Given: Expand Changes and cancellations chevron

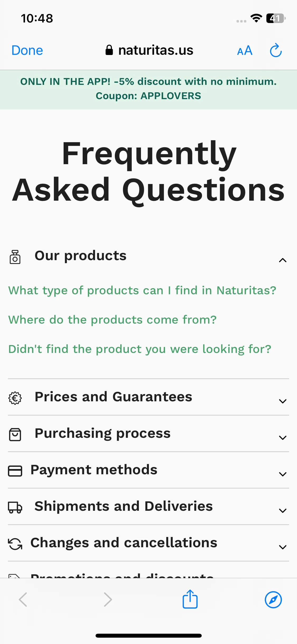Looking at the screenshot, I should coord(282,547).
